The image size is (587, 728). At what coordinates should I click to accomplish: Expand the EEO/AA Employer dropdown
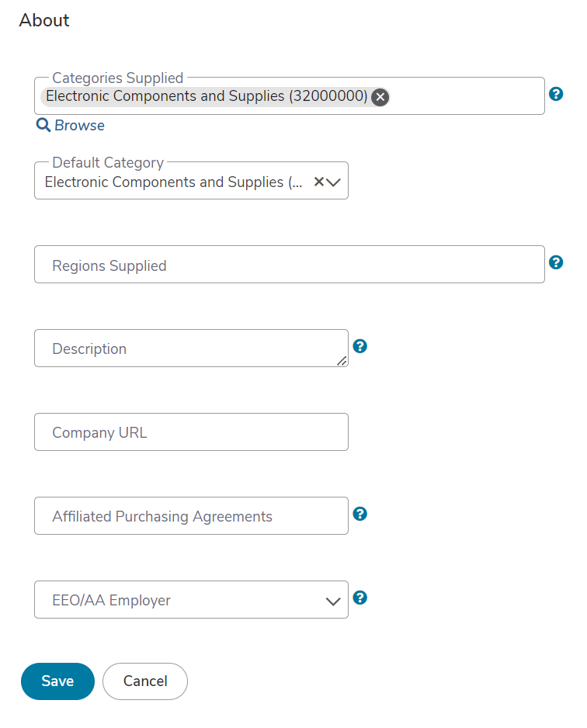pyautogui.click(x=191, y=599)
